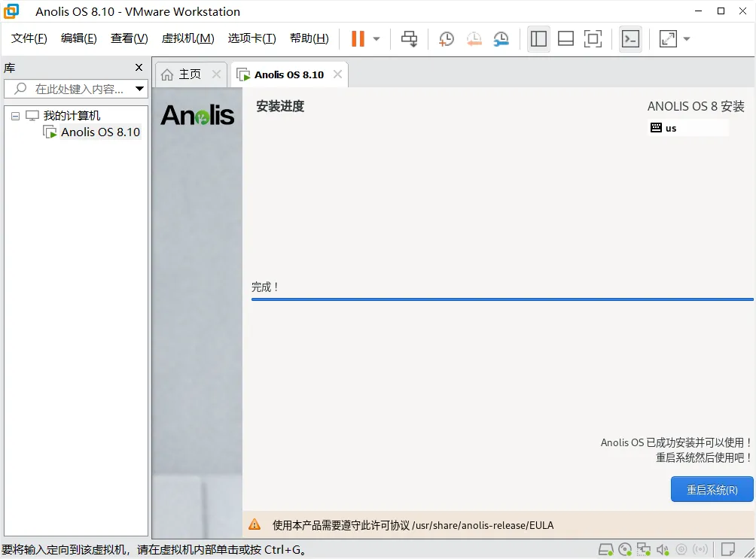Click the orange EULA warning triangle icon
Viewport: 756px width, 559px height.
point(255,525)
